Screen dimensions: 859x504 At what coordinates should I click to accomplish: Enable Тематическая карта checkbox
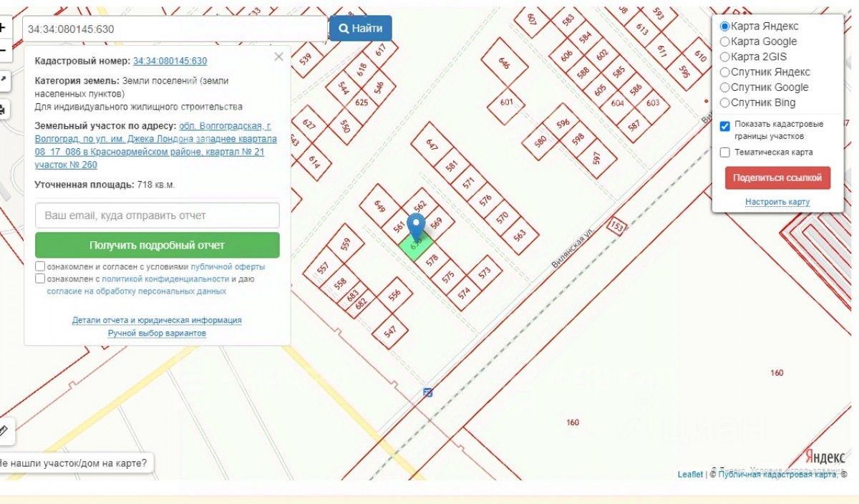click(x=724, y=152)
